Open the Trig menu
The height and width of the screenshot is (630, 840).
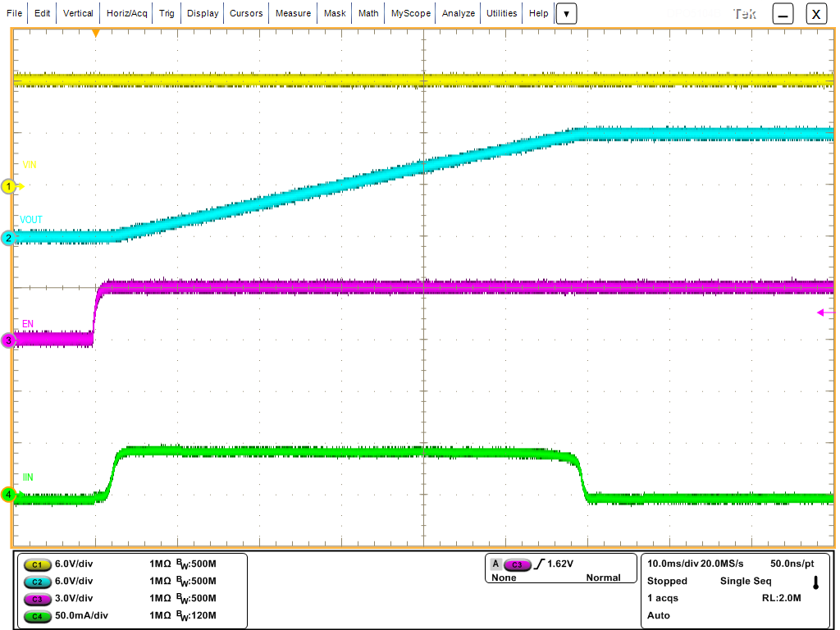[x=166, y=13]
